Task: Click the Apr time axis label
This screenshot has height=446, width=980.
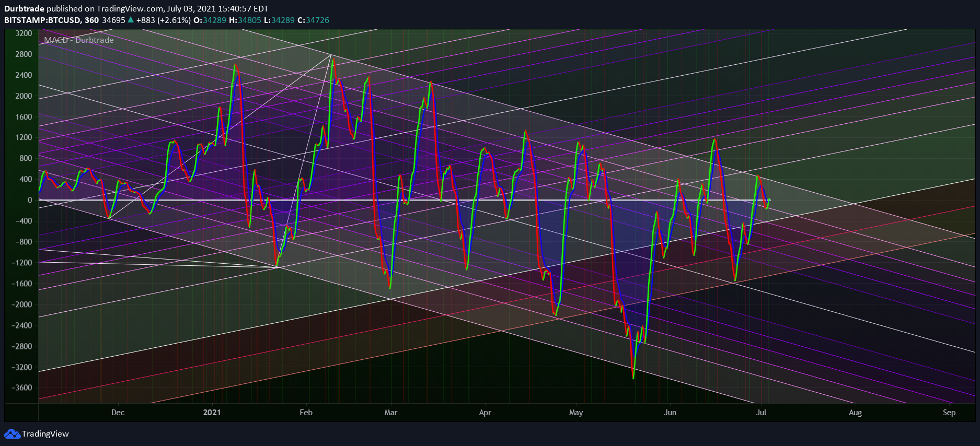Action: (x=485, y=413)
